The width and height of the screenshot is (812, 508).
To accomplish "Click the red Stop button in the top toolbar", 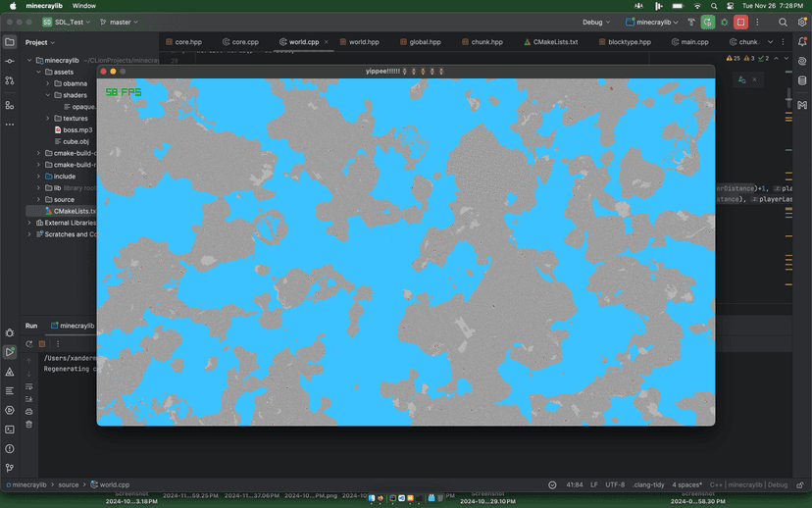I will coord(740,22).
